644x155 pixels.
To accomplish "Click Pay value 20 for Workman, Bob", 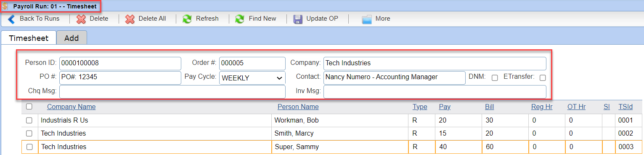I will pyautogui.click(x=458, y=120).
